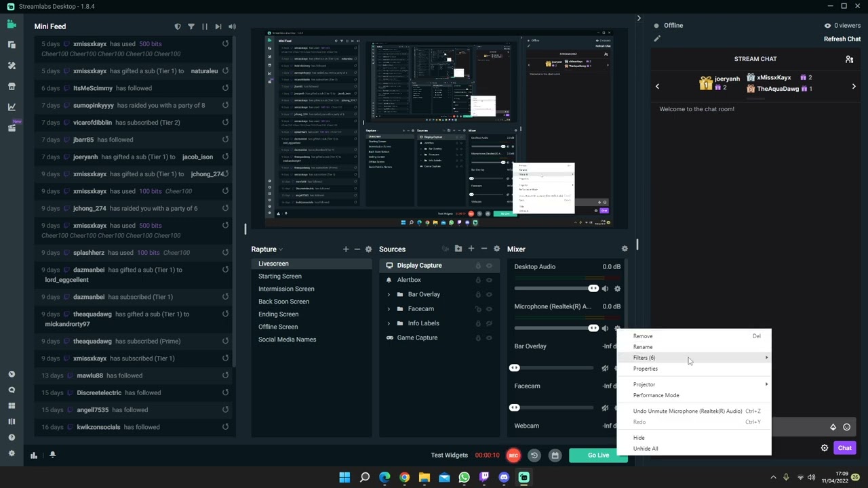
Task: Open Desktop Audio source settings gear
Action: [x=617, y=289]
